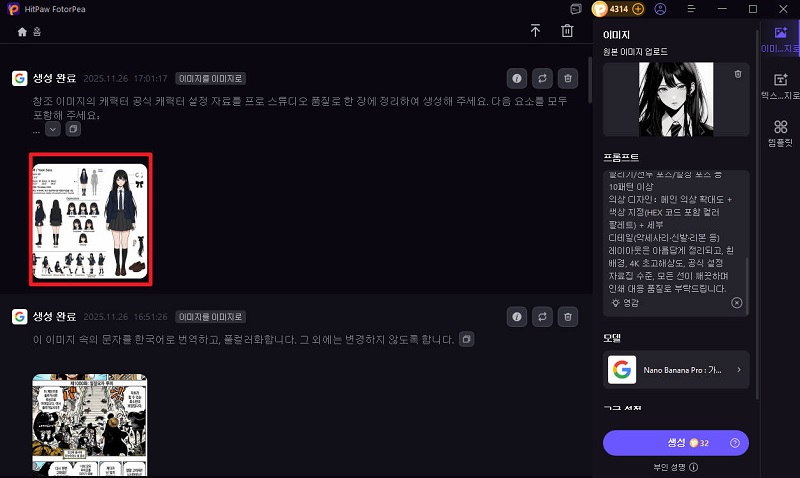Screen dimensions: 800x478
Task: Click the 4314 credits coin balance
Action: pos(611,9)
